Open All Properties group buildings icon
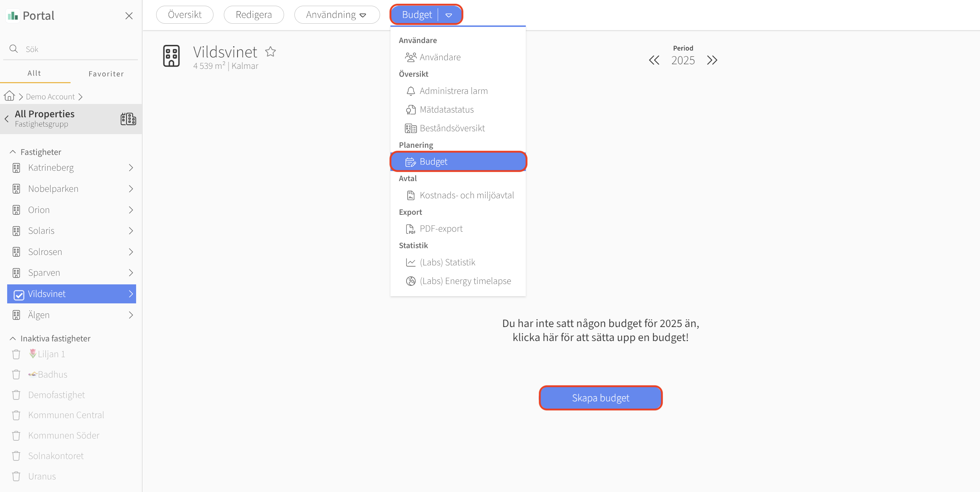The height and width of the screenshot is (492, 980). 128,119
